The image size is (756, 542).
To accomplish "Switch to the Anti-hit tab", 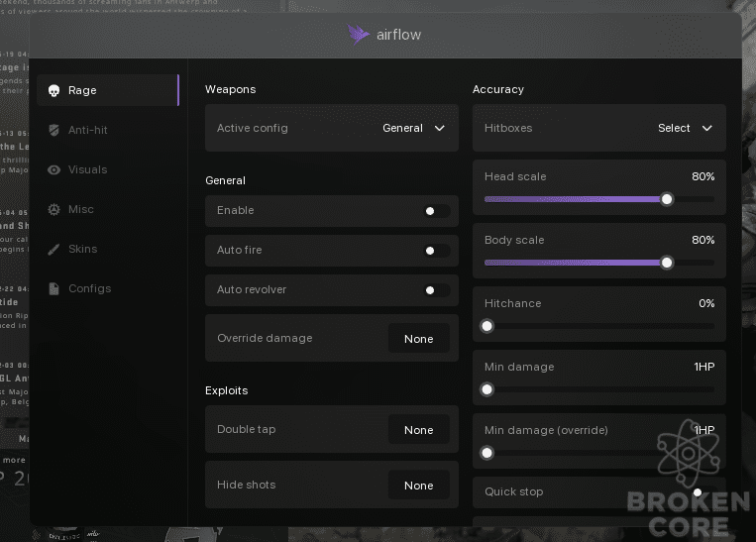I will [108, 130].
